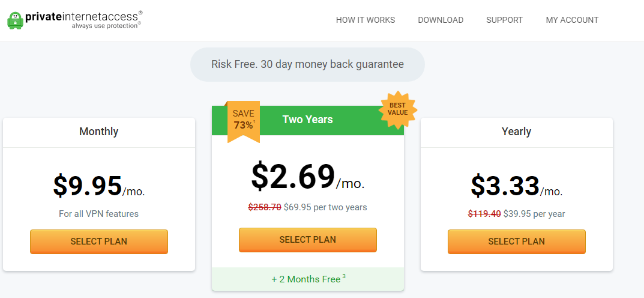Click the + 2 Months Free footer strip
Screen dimensions: 644x298
[x=308, y=279]
